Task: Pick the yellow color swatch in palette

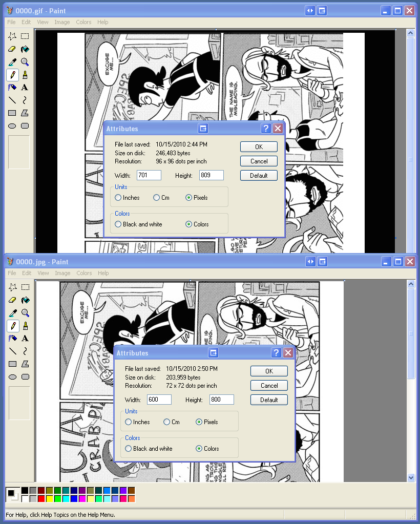Action: tap(50, 498)
